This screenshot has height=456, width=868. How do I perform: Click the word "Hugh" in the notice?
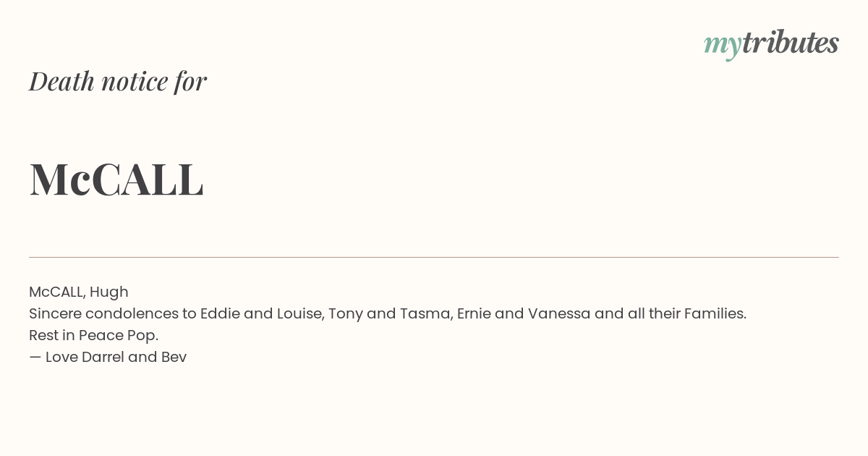point(109,292)
